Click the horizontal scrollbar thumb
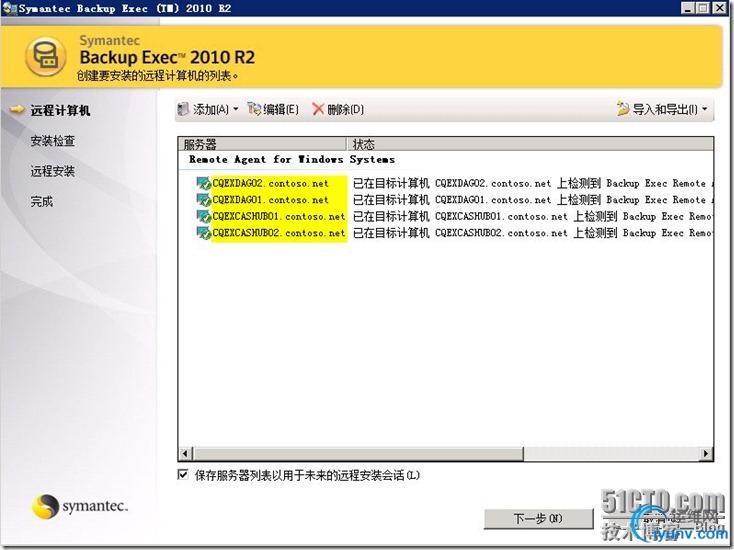734x550 pixels. (359, 453)
